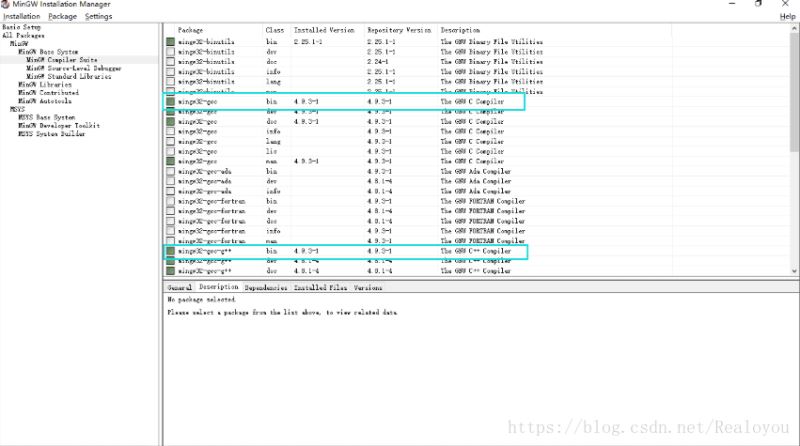Select the MSYS tree node
The height and width of the screenshot is (446, 800).
[x=17, y=109]
